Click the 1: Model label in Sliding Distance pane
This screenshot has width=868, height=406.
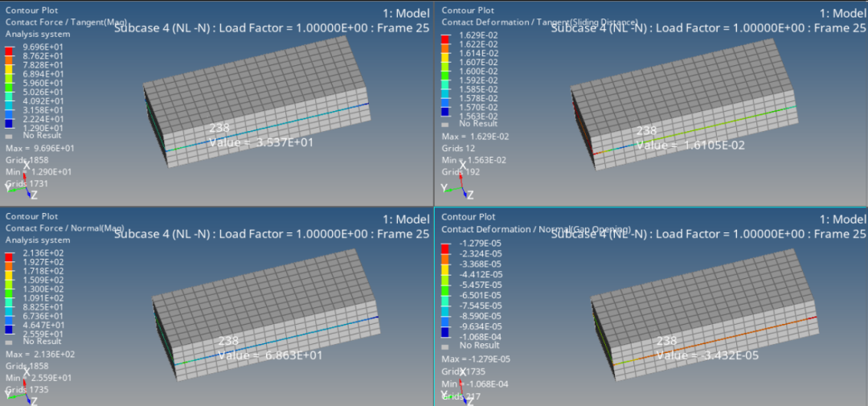coord(836,13)
